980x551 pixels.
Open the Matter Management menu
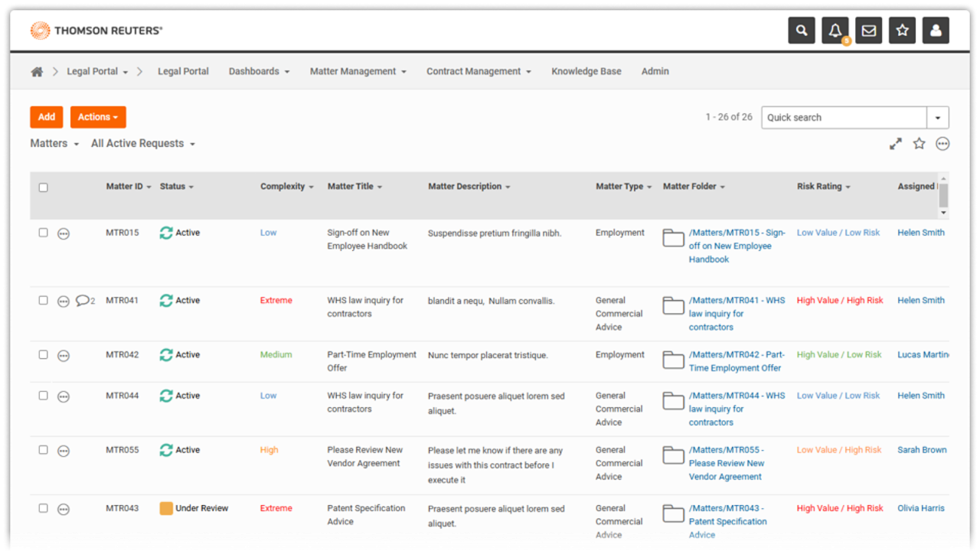pyautogui.click(x=358, y=72)
